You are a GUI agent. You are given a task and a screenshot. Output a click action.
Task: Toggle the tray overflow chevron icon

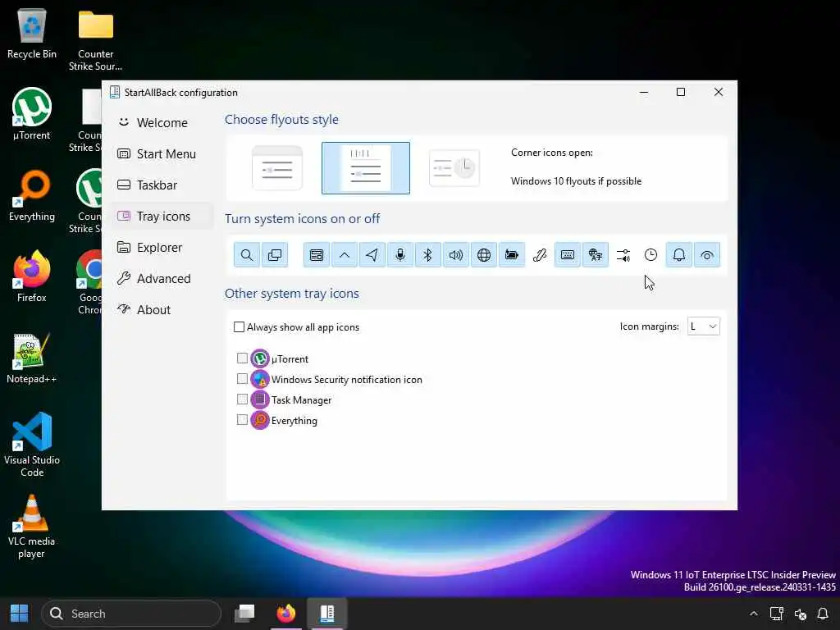coord(345,255)
